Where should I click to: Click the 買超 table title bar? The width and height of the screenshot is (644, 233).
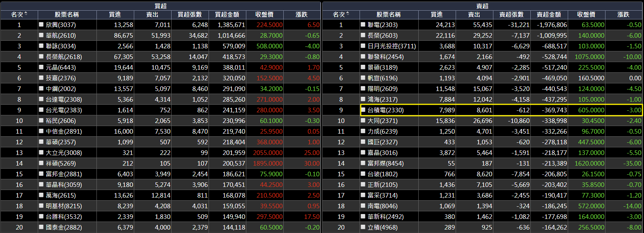(x=161, y=6)
